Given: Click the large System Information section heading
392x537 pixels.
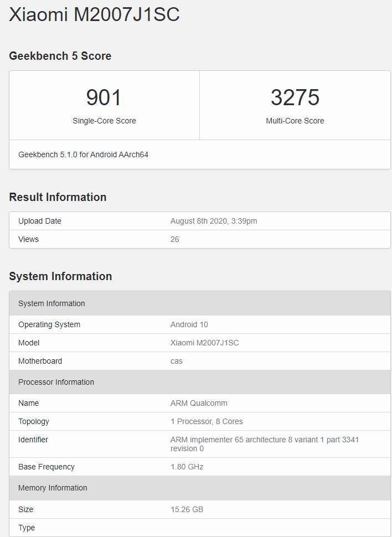Looking at the screenshot, I should pyautogui.click(x=60, y=276).
